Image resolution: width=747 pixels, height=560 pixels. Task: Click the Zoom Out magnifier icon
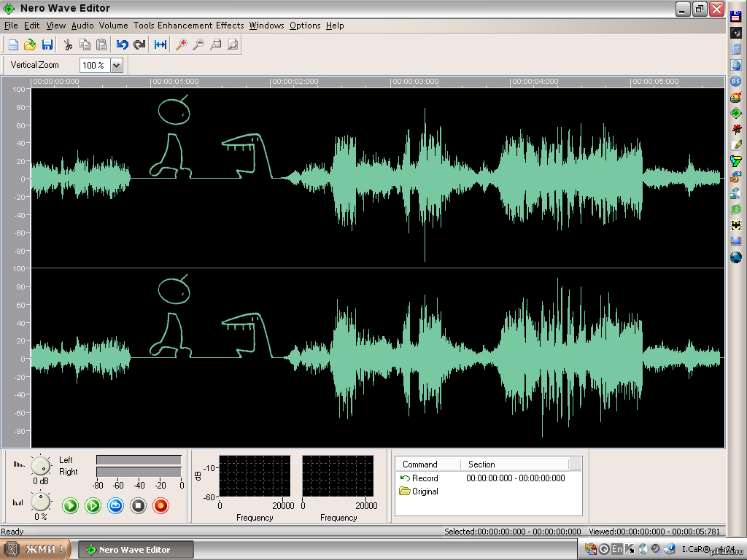pos(198,44)
